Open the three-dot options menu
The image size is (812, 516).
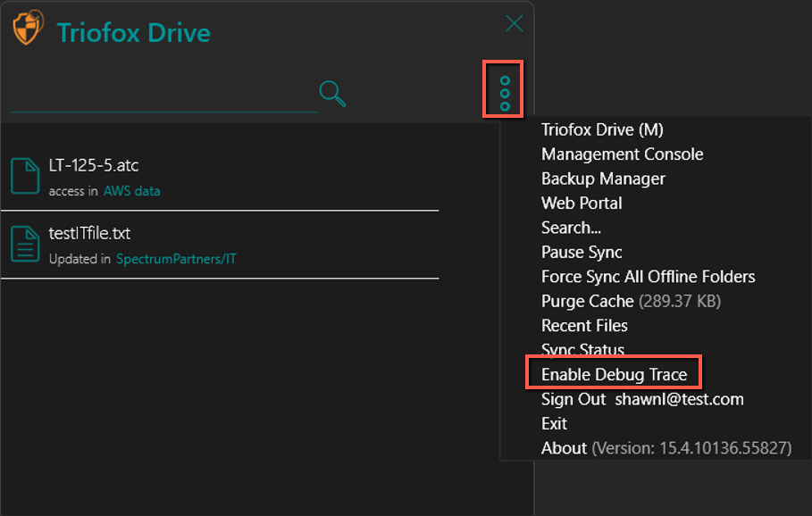[x=505, y=93]
